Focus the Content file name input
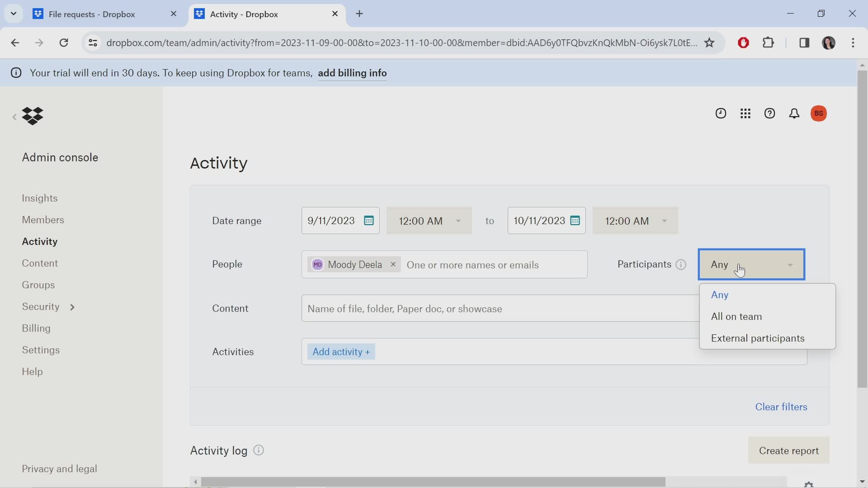Viewport: 868px width, 488px height. 500,309
